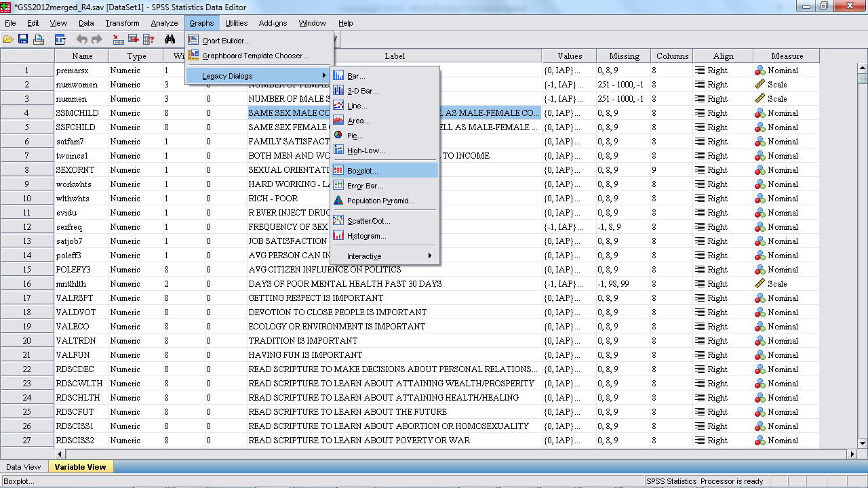868x488 pixels.
Task: Click the horizontal scrollbar left arrow
Action: 60,453
